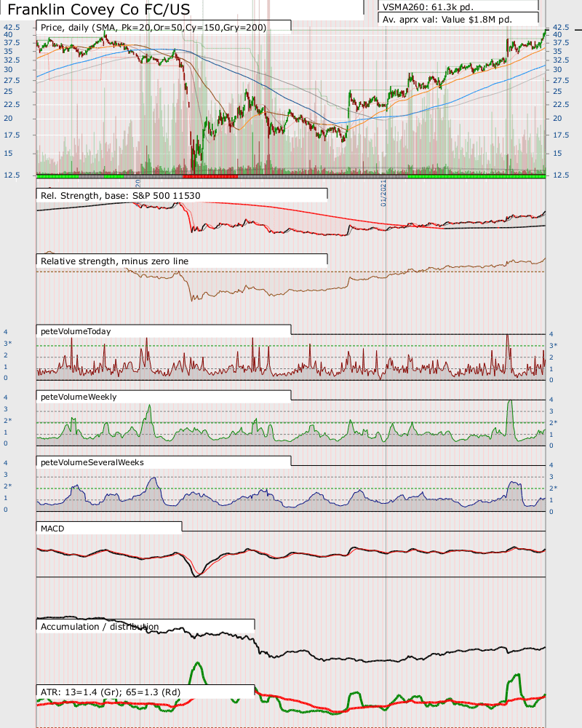Click the Rel. Strength, base: S&P 500 heading

[121, 195]
